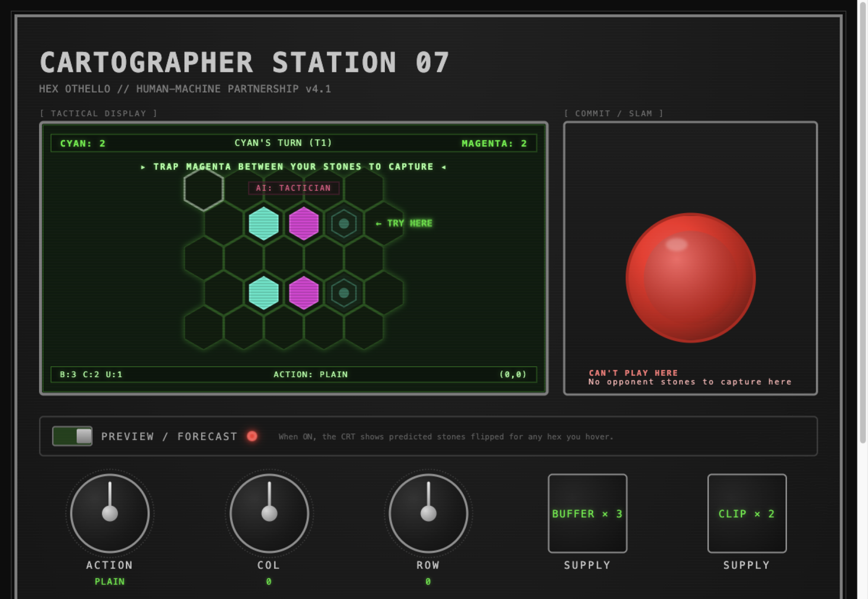The image size is (868, 599).
Task: Click the TRY HERE hint label
Action: [404, 223]
